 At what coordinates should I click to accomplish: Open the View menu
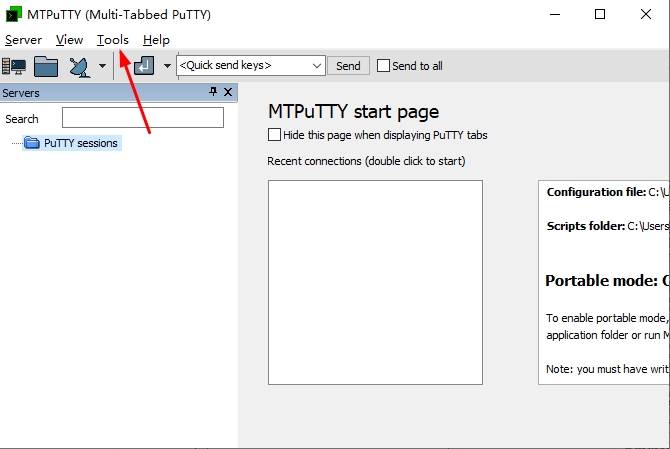tap(70, 40)
